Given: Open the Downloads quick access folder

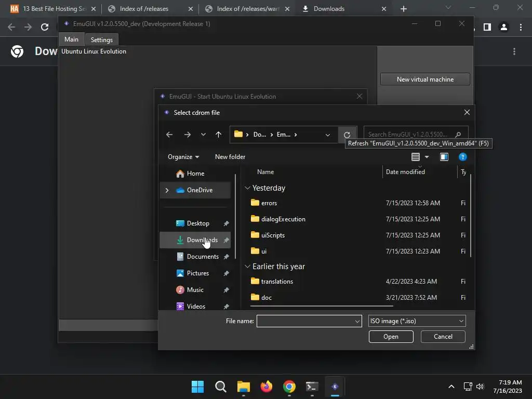Looking at the screenshot, I should click(195, 240).
